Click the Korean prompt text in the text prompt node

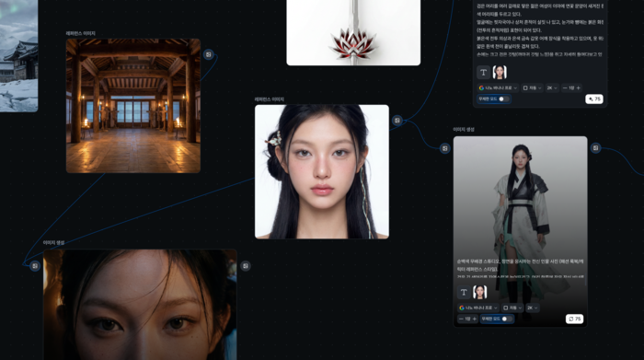click(540, 29)
